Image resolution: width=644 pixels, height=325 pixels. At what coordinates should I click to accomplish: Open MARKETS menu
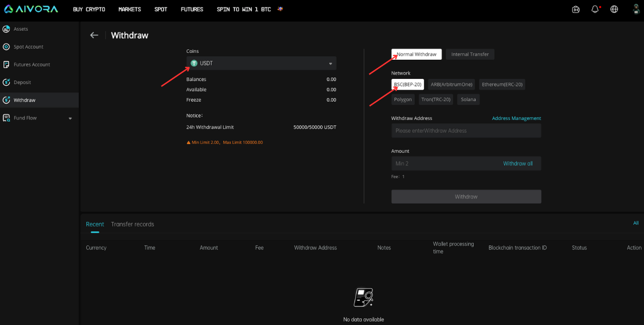click(130, 10)
